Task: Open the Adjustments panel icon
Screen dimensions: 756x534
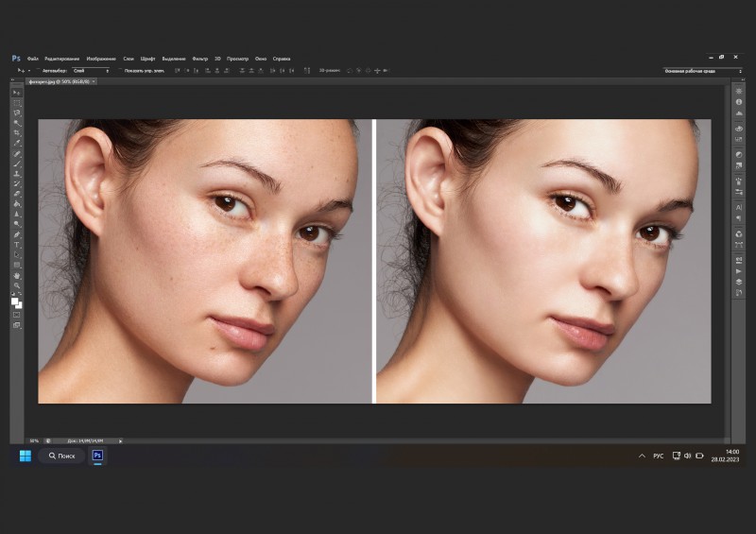Action: (x=739, y=155)
